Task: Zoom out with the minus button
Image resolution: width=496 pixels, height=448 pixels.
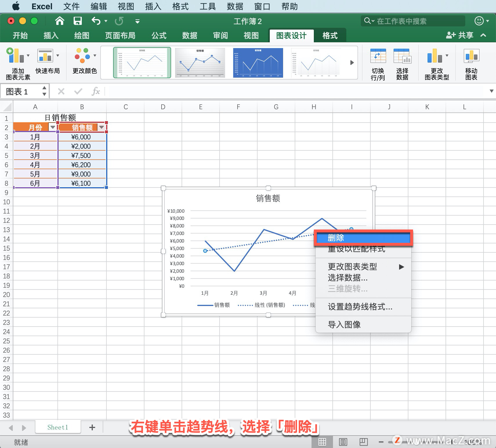Action: 381,442
